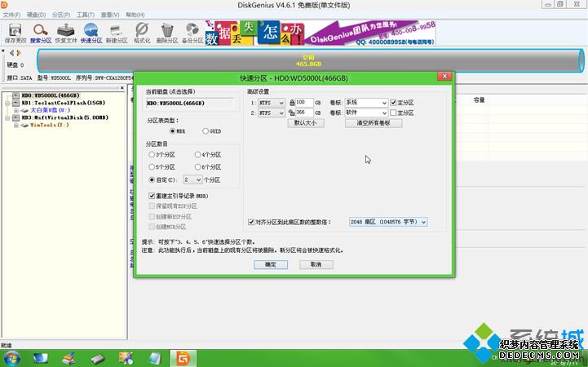This screenshot has height=367, width=588.
Task: Click the 删除分区 delete partition icon
Action: pyautogui.click(x=167, y=33)
